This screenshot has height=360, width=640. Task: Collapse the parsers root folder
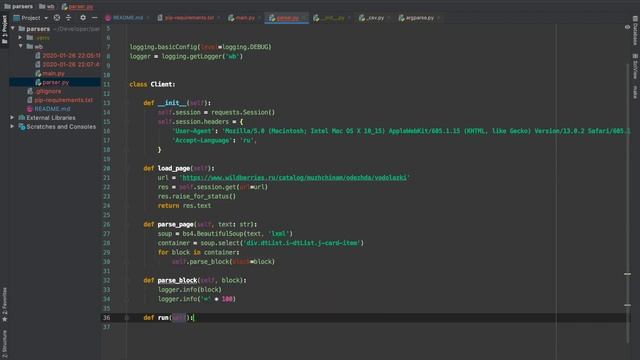coord(13,29)
